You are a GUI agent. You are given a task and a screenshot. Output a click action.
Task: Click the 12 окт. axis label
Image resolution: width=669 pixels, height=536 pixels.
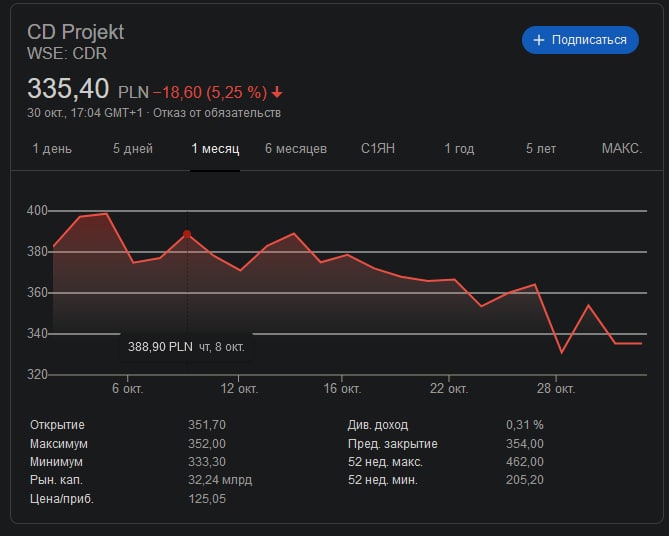pos(239,389)
